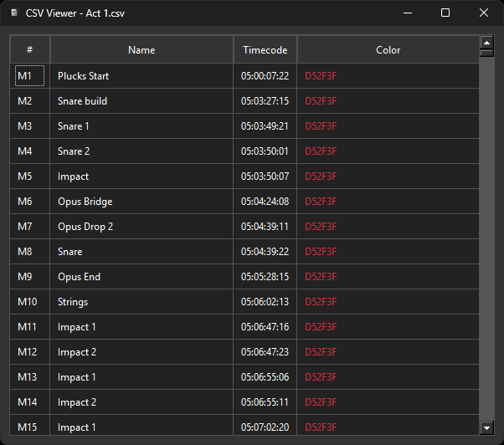504x445 pixels.
Task: Close the CSV Viewer window
Action: pos(483,13)
